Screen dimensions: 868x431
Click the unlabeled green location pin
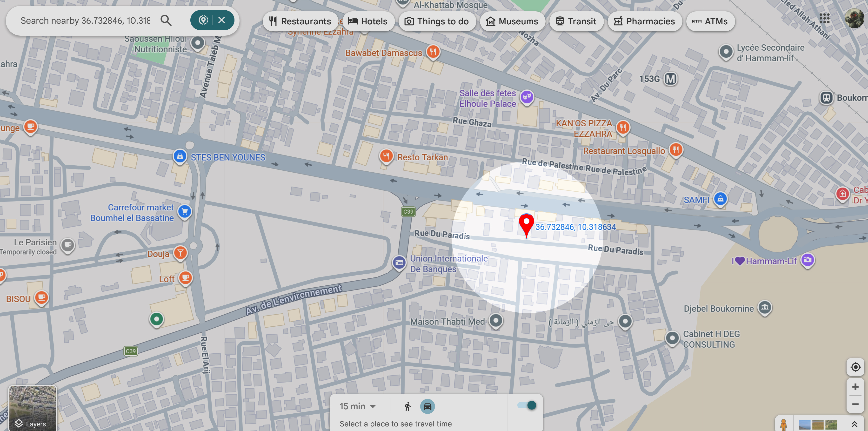pyautogui.click(x=156, y=319)
